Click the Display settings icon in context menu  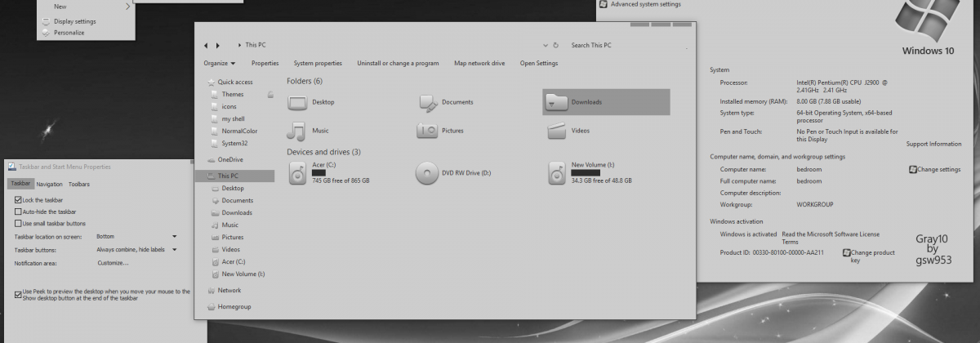point(46,21)
